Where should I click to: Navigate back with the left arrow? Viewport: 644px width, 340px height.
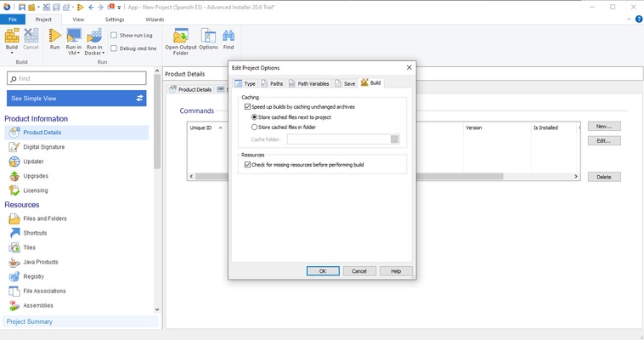pyautogui.click(x=91, y=7)
